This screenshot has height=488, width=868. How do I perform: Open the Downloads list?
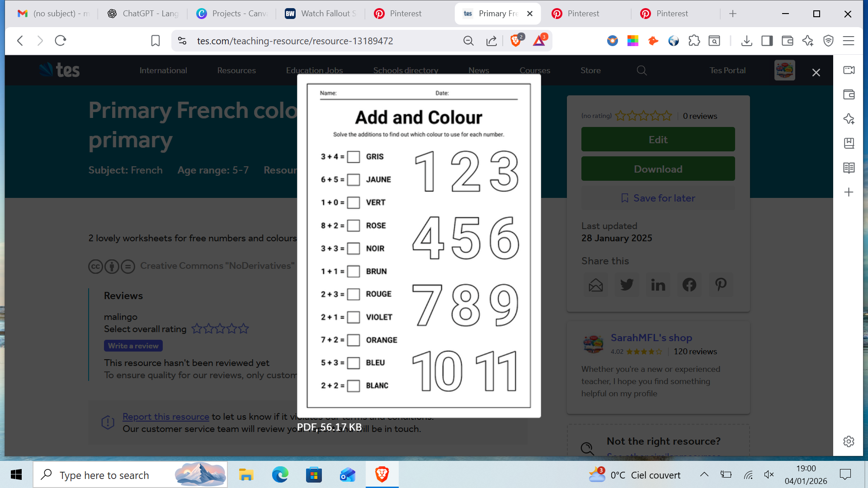746,41
